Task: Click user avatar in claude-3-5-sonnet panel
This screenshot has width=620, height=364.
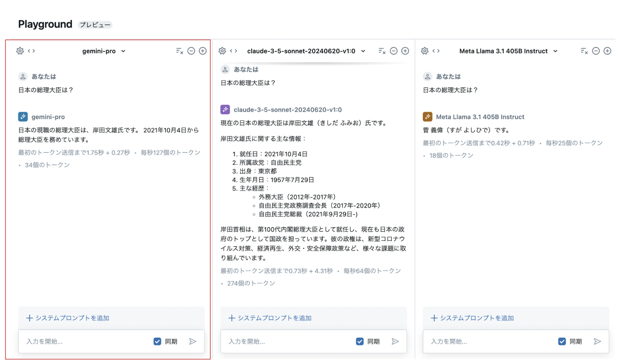Action: (225, 69)
